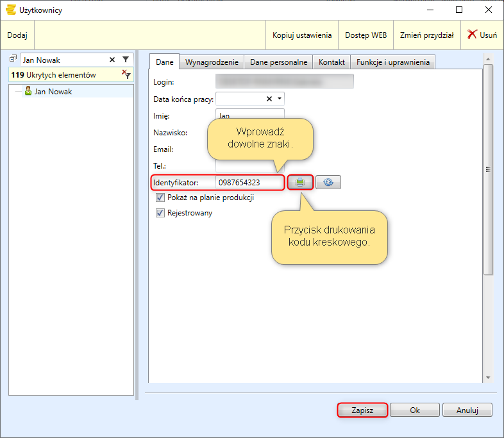This screenshot has height=438, width=504.
Task: Click the refresh identifier button
Action: (328, 183)
